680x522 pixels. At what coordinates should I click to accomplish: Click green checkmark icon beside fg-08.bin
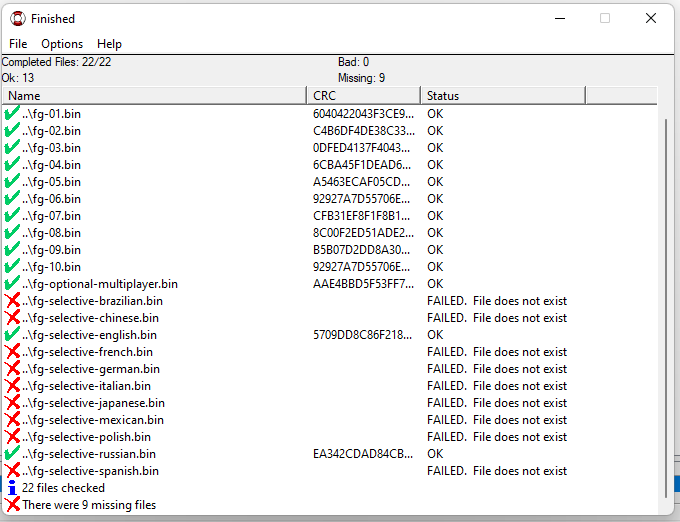12,232
